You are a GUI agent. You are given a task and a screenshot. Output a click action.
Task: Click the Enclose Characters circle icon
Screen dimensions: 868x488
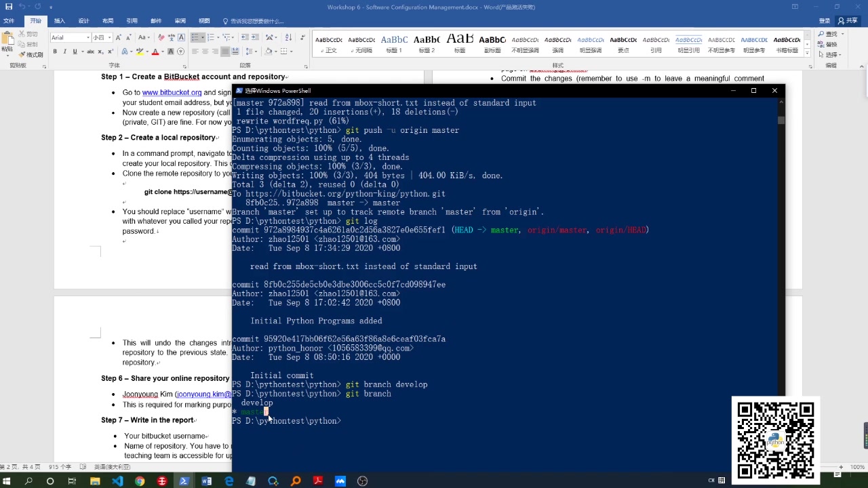pos(180,52)
